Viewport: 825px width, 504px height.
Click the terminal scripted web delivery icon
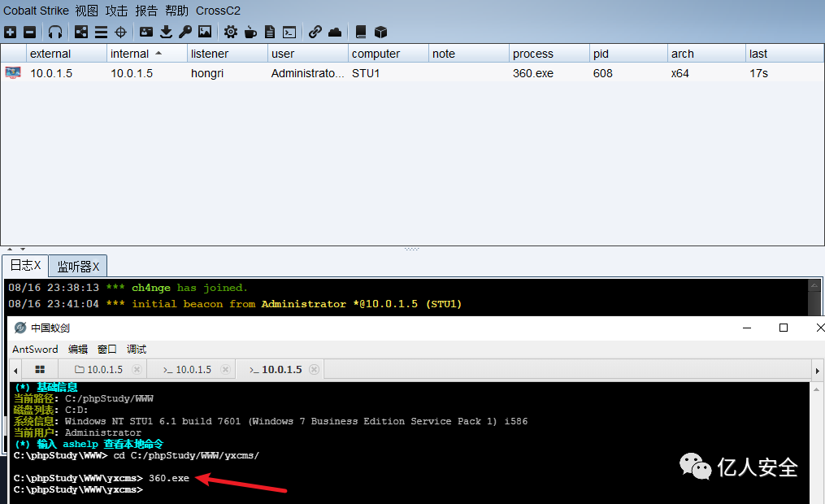click(289, 32)
